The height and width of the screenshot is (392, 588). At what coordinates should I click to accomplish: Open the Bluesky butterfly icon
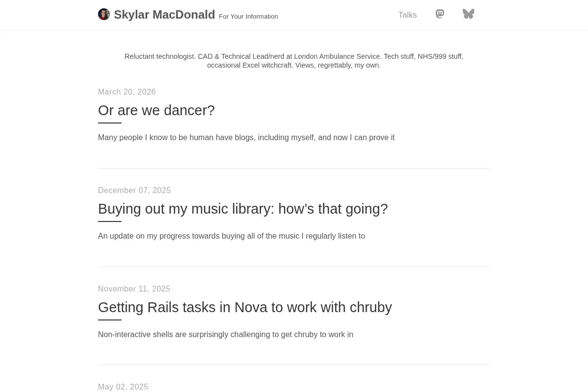[x=468, y=14]
